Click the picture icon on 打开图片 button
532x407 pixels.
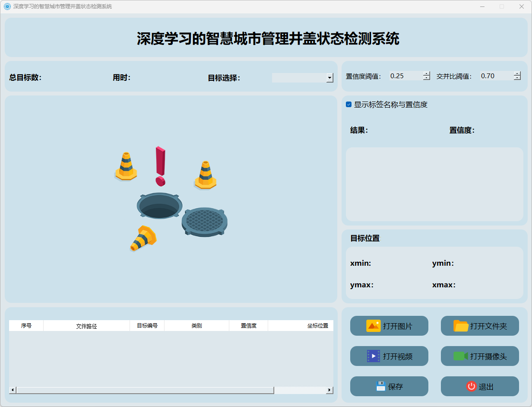coord(373,326)
